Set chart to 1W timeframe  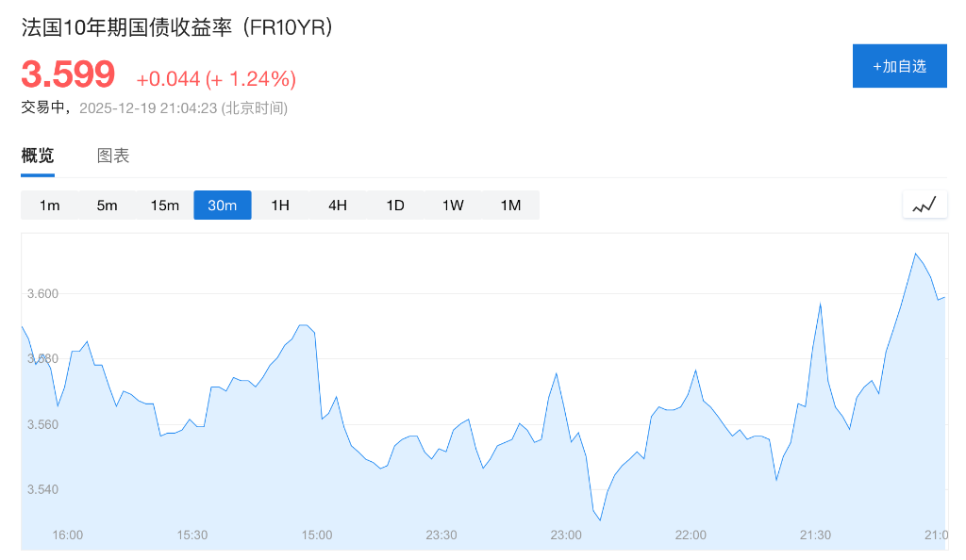click(453, 206)
